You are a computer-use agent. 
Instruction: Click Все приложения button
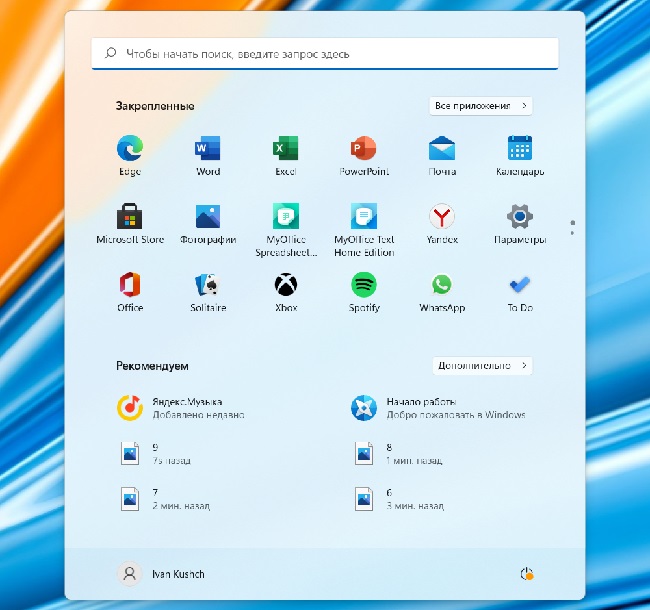point(480,106)
